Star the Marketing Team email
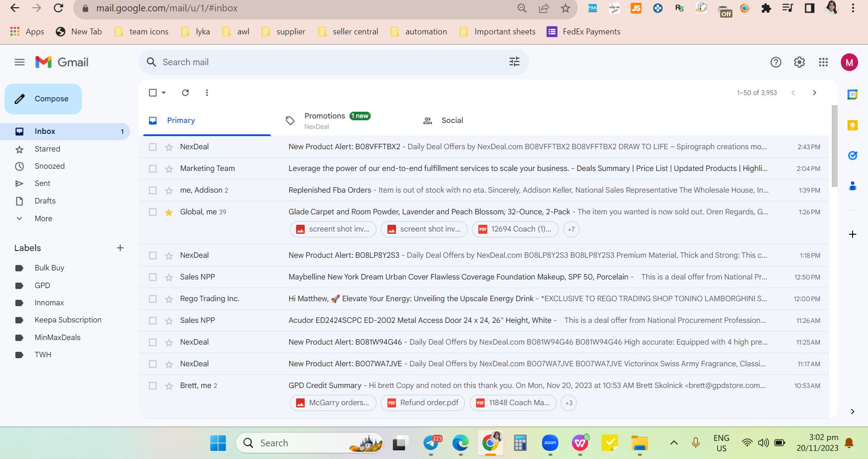Viewport: 868px width, 459px height. (169, 169)
